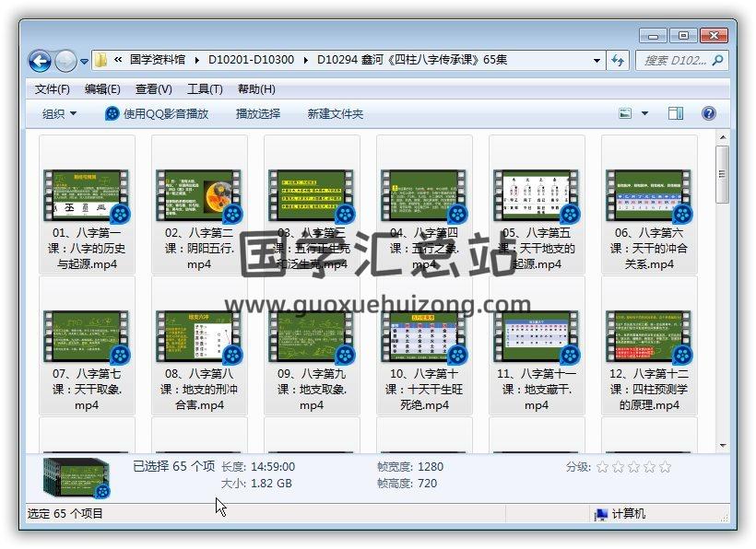Maximize the explorer window

coord(683,36)
